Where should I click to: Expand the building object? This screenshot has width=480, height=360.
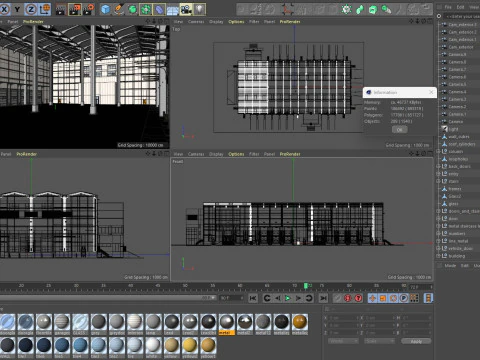click(x=438, y=256)
